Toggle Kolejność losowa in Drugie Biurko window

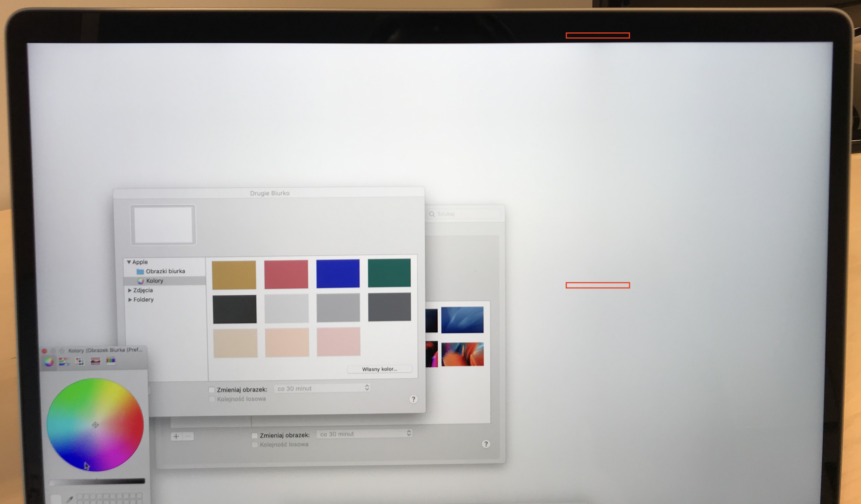[212, 399]
